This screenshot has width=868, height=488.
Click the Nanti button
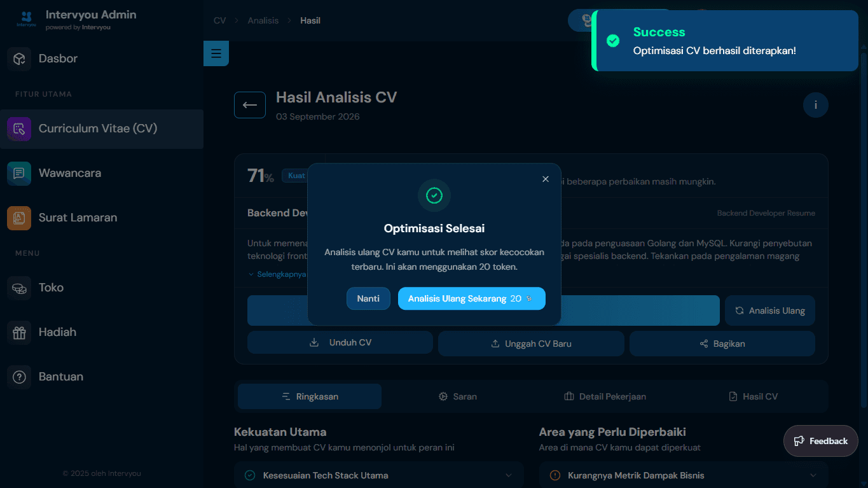point(368,298)
